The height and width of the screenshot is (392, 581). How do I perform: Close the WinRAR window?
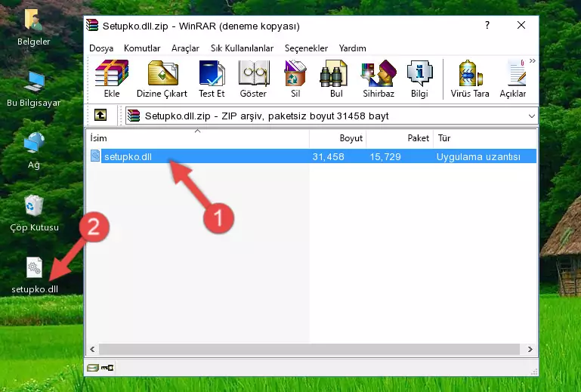pos(521,25)
